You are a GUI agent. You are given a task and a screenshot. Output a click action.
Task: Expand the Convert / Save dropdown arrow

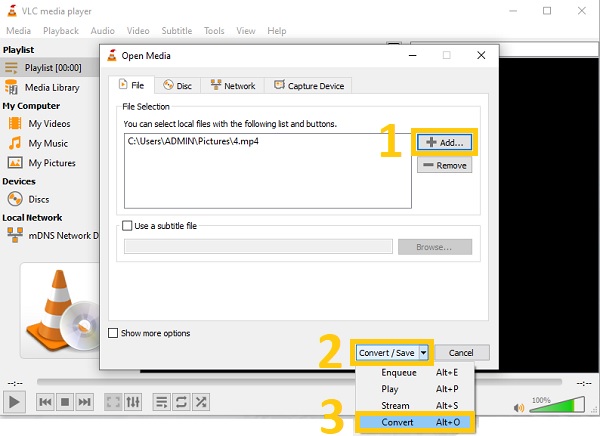pos(424,353)
